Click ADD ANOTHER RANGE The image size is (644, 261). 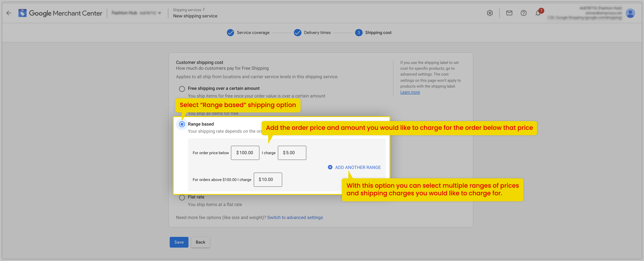tap(354, 167)
